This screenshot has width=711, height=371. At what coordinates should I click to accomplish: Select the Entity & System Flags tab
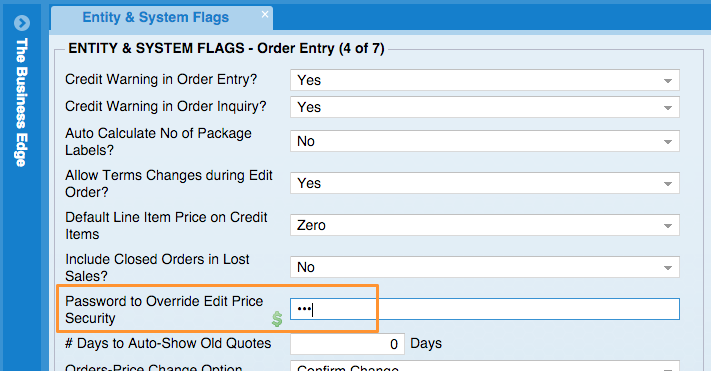click(156, 18)
